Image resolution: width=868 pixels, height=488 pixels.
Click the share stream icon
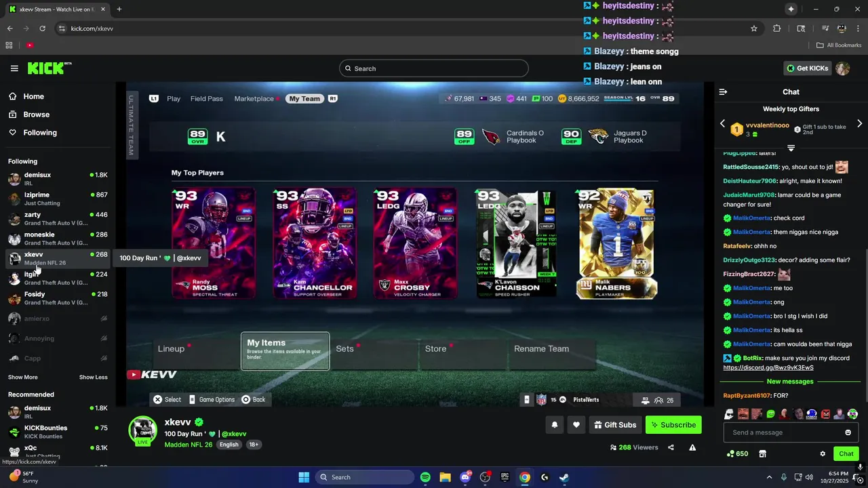pyautogui.click(x=671, y=447)
